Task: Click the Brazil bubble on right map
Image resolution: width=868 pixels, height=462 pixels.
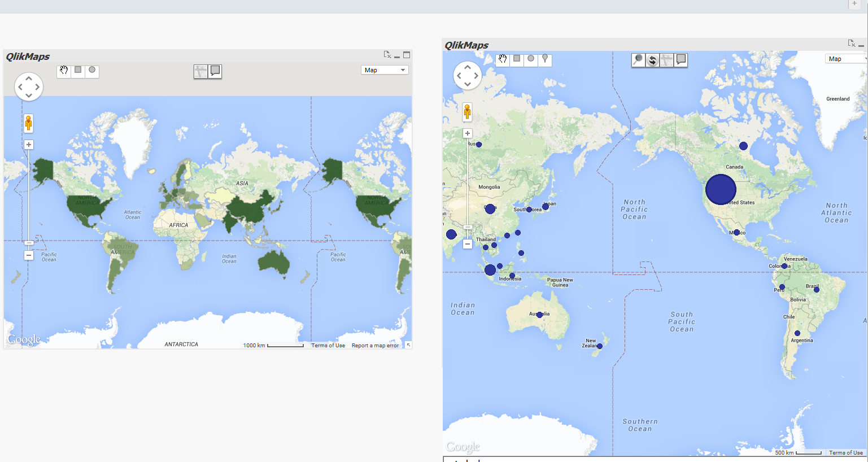Action: (817, 289)
